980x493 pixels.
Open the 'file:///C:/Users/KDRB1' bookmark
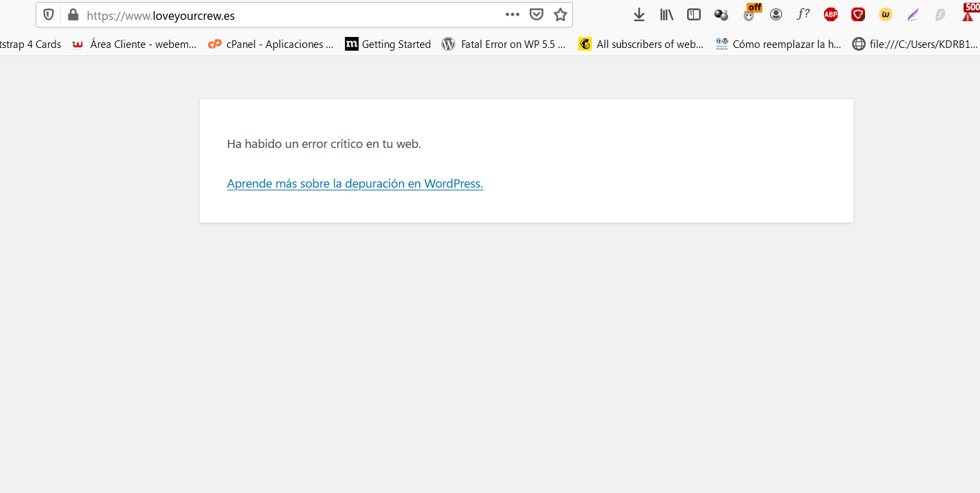tap(915, 44)
